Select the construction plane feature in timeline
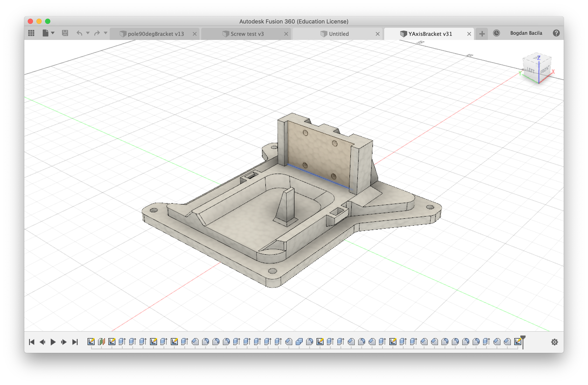588x385 pixels. 101,342
